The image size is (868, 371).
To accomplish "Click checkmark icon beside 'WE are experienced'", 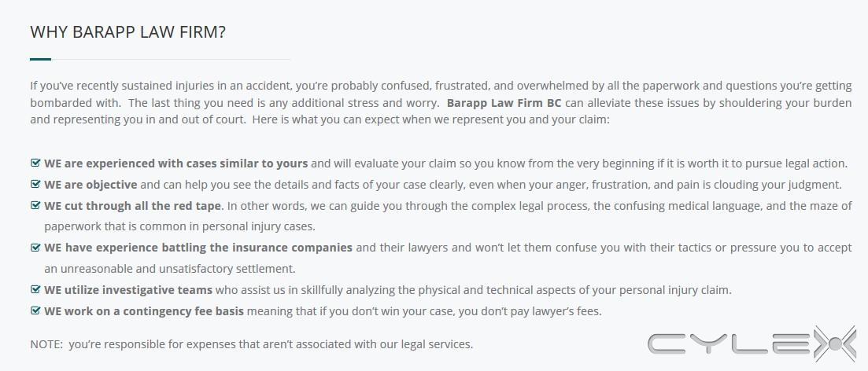I will click(x=35, y=163).
